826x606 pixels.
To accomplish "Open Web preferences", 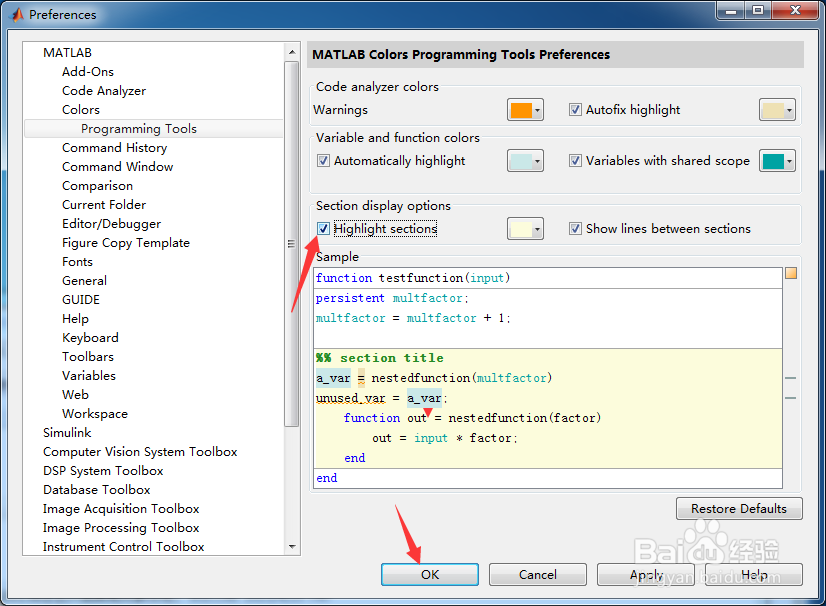I will tap(75, 394).
